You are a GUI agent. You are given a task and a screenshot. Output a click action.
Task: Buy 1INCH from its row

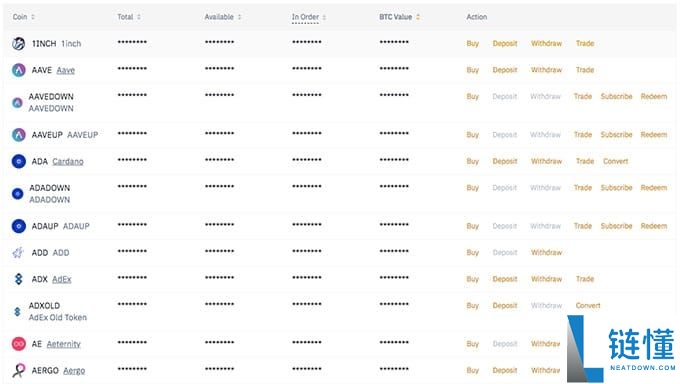[x=472, y=43]
